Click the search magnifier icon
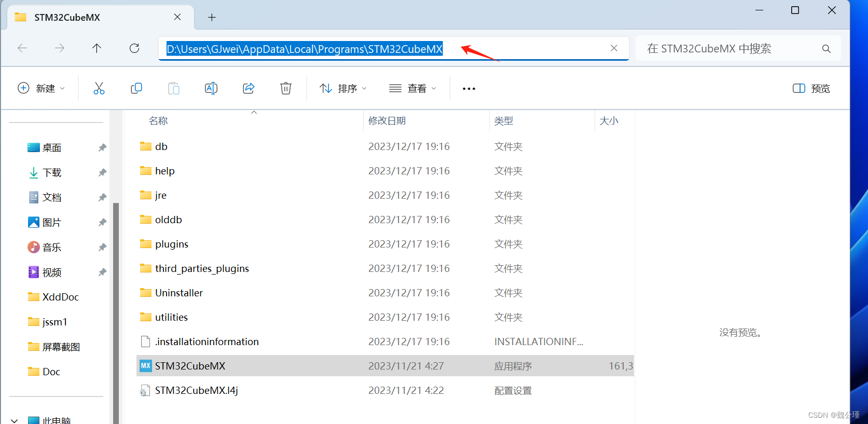The image size is (868, 424). pyautogui.click(x=826, y=49)
